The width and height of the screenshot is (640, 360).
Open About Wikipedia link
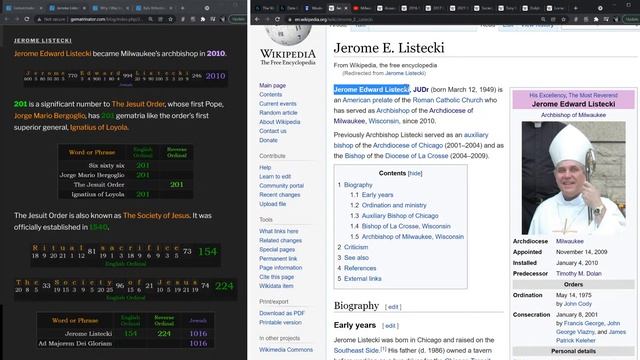point(280,122)
